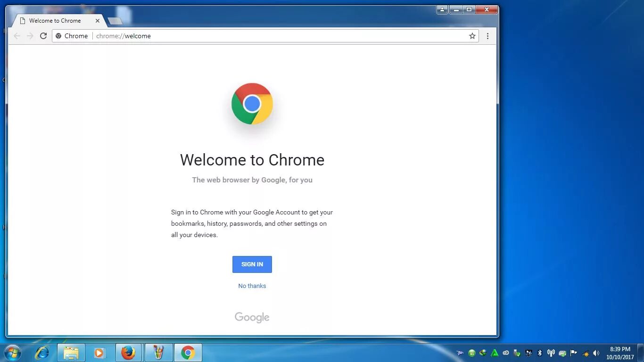
Task: Open a new tab
Action: [x=115, y=21]
